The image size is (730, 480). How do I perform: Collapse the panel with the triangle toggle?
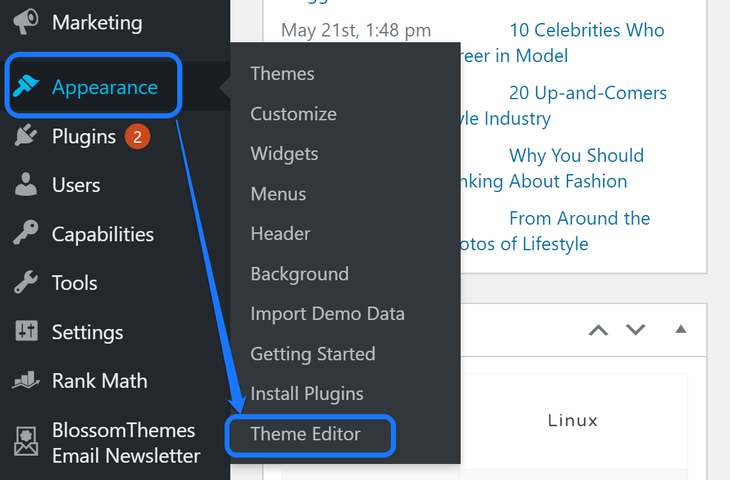click(681, 329)
